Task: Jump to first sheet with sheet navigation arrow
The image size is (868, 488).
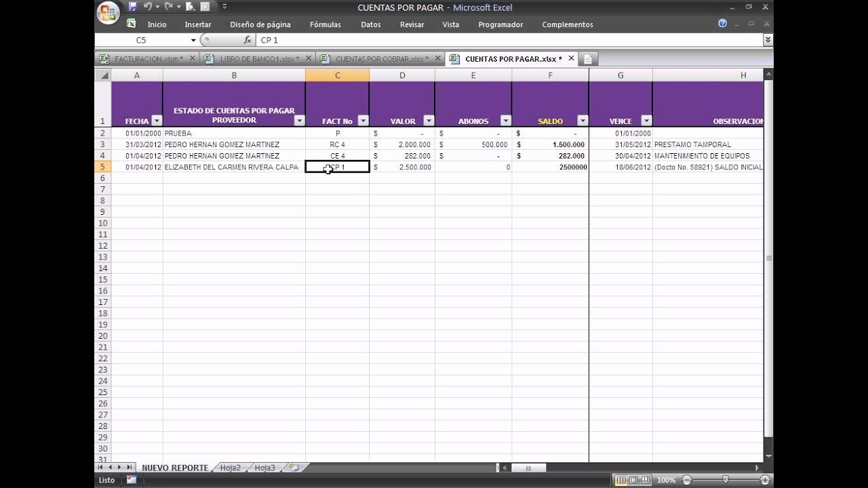Action: (x=101, y=468)
